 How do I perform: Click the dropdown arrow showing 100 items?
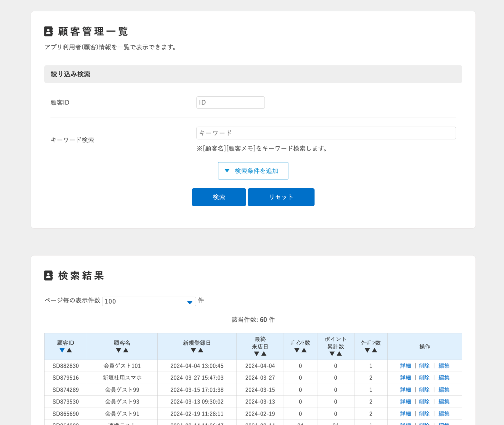pos(190,301)
